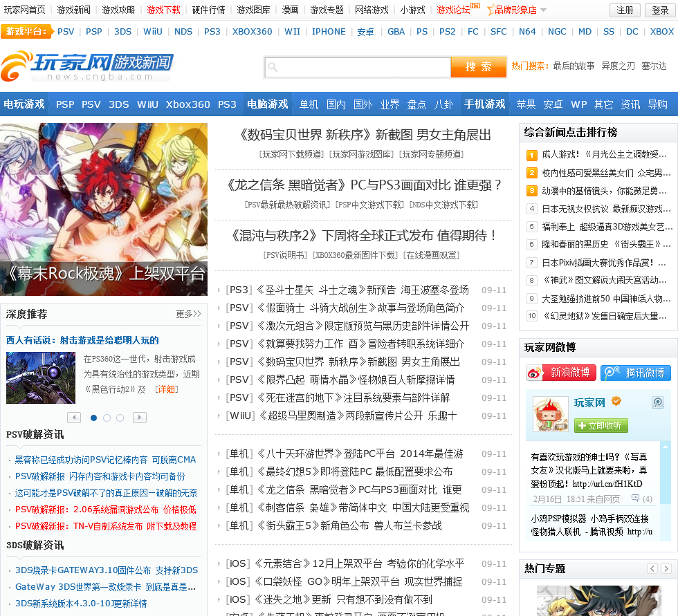The height and width of the screenshot is (616, 678).
Task: Click 玩家网下载频道 sub-link
Action: click(x=291, y=154)
